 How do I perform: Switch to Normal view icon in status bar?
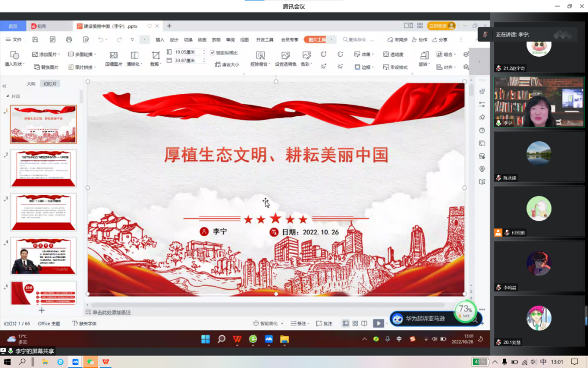(x=345, y=323)
